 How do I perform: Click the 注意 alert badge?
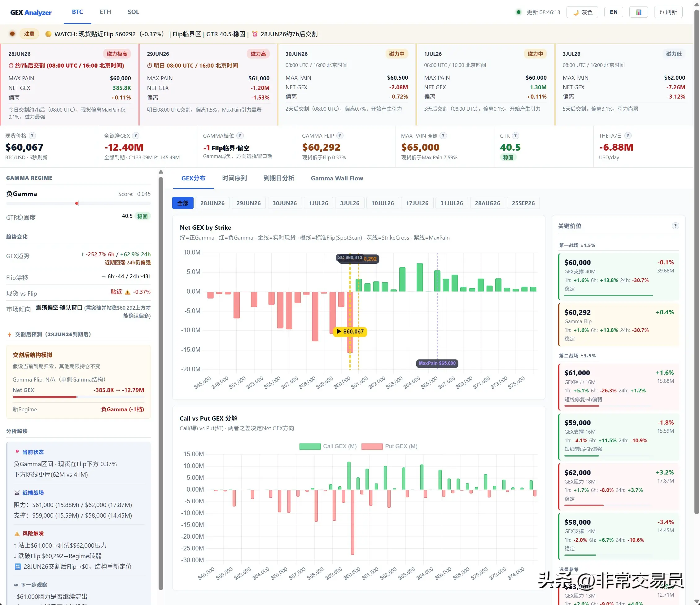[29, 34]
